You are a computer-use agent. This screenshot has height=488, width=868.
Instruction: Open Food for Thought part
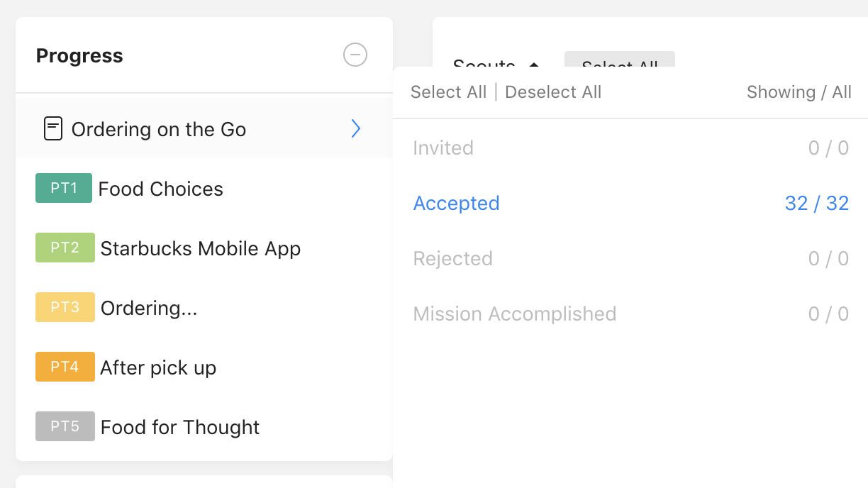(x=180, y=427)
